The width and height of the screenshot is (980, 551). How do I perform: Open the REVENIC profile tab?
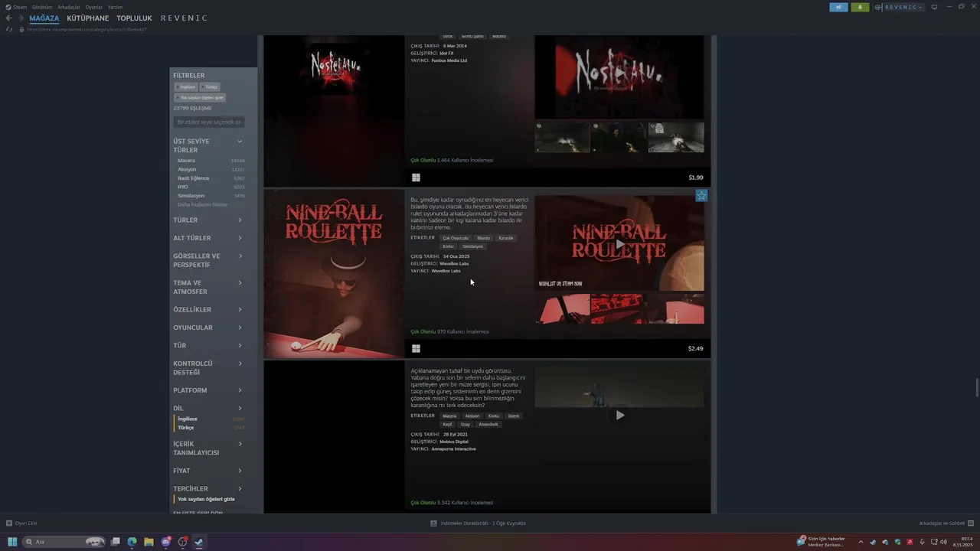point(184,18)
